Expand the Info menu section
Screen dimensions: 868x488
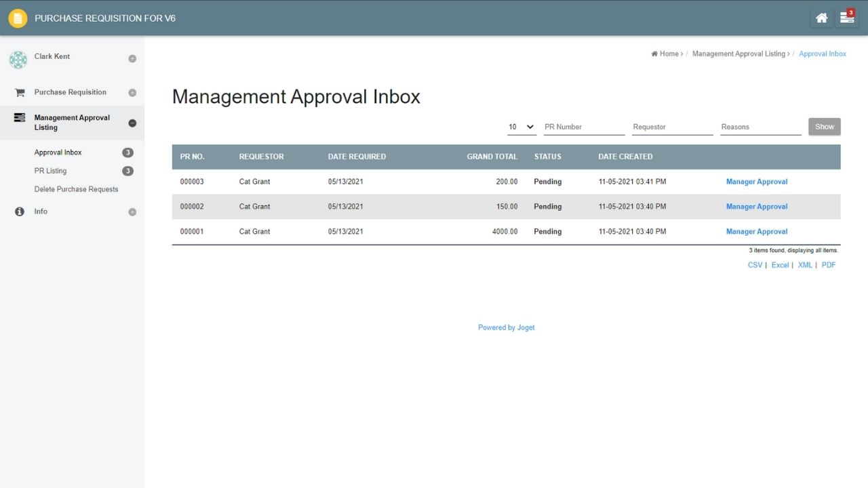point(132,212)
